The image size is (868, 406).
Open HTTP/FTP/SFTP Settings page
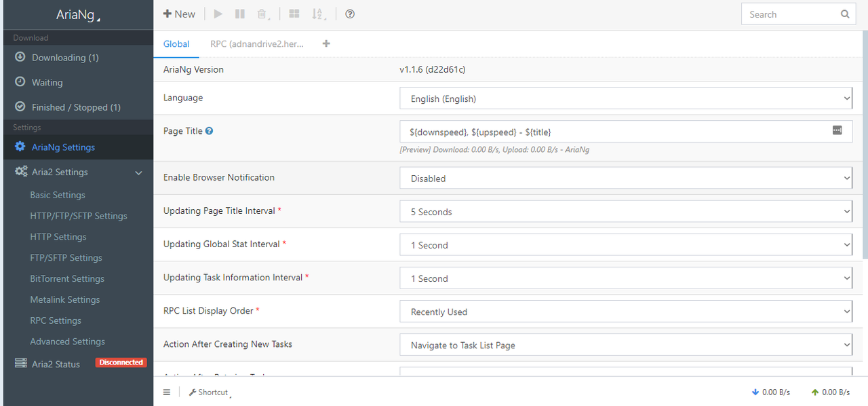point(79,216)
